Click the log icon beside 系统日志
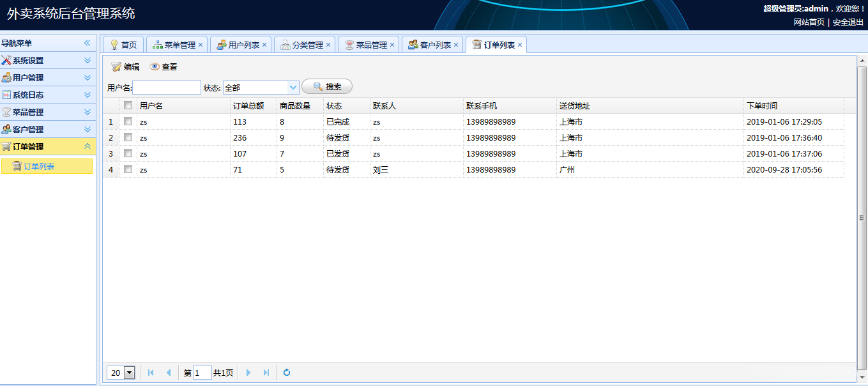868x386 pixels. tap(6, 95)
